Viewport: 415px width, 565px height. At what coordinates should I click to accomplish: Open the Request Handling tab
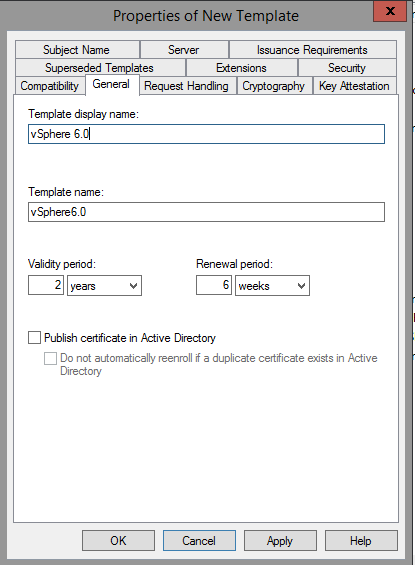point(187,86)
